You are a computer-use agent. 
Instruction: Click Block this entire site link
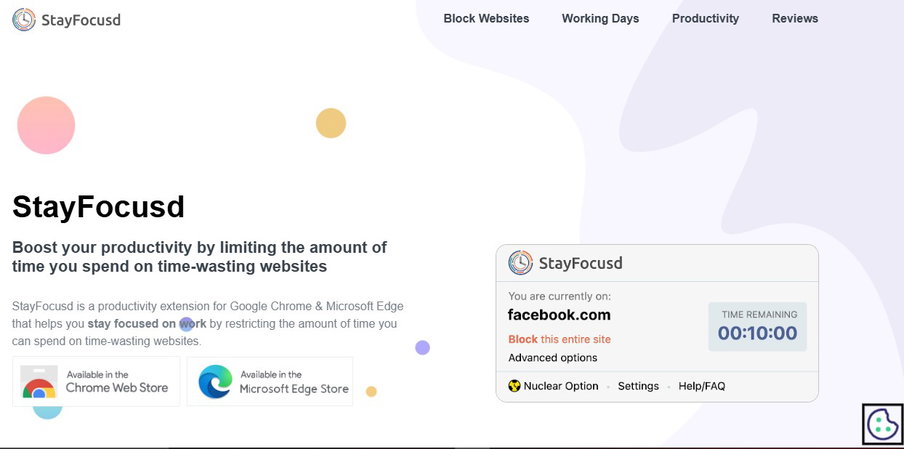click(x=559, y=339)
